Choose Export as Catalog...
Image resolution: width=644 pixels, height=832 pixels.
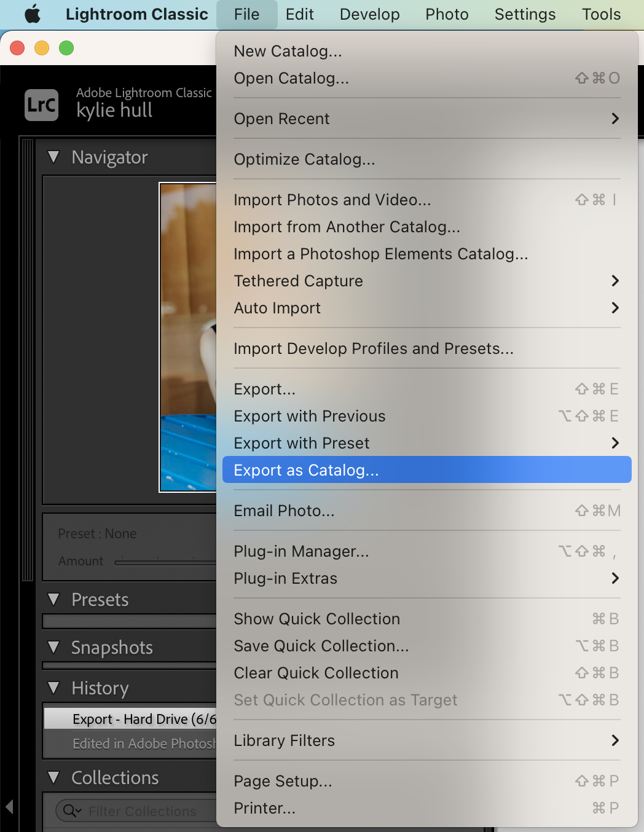coord(426,469)
